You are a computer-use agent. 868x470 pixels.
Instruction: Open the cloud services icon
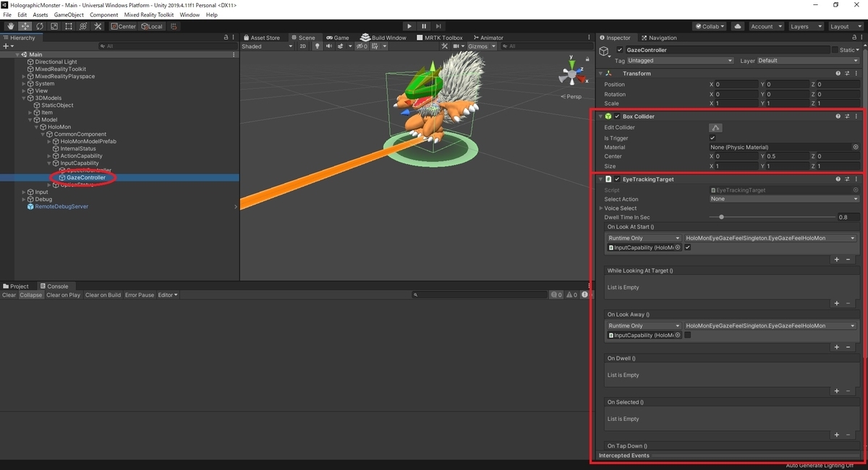click(x=738, y=26)
